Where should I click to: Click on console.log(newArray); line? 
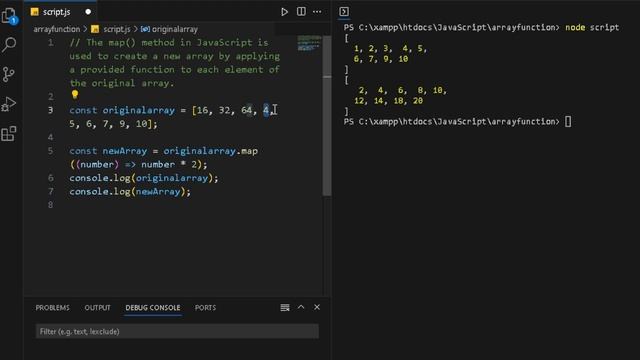(130, 191)
